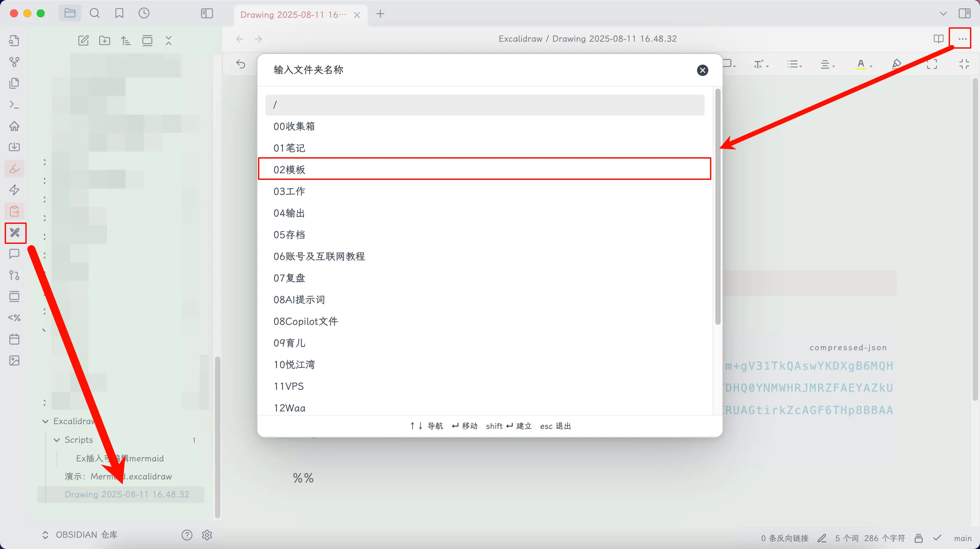Image resolution: width=980 pixels, height=549 pixels.
Task: Close the folder name dialog
Action: (702, 70)
